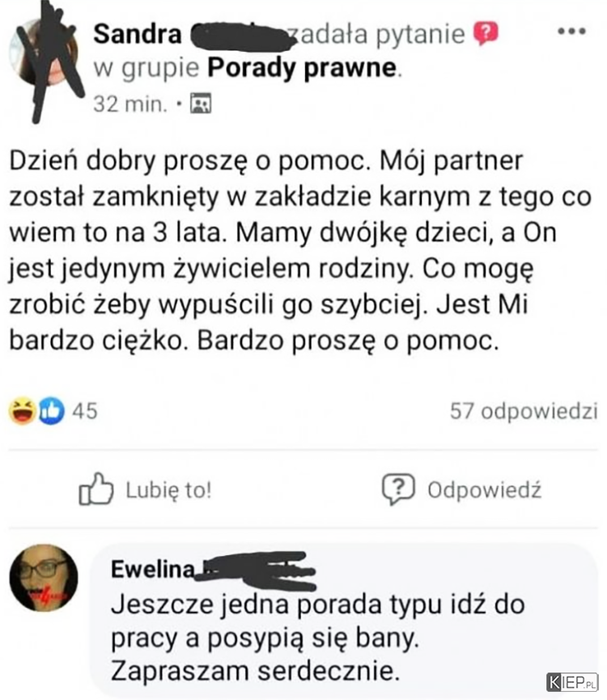Click the question bubble Odpowiedź icon
Viewport: 607px width, 700px height.
click(398, 489)
